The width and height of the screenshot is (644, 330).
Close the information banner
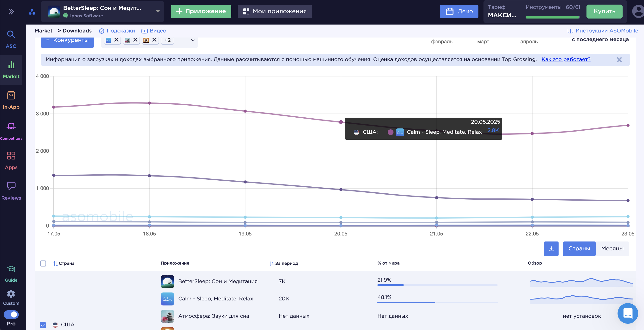pos(619,60)
